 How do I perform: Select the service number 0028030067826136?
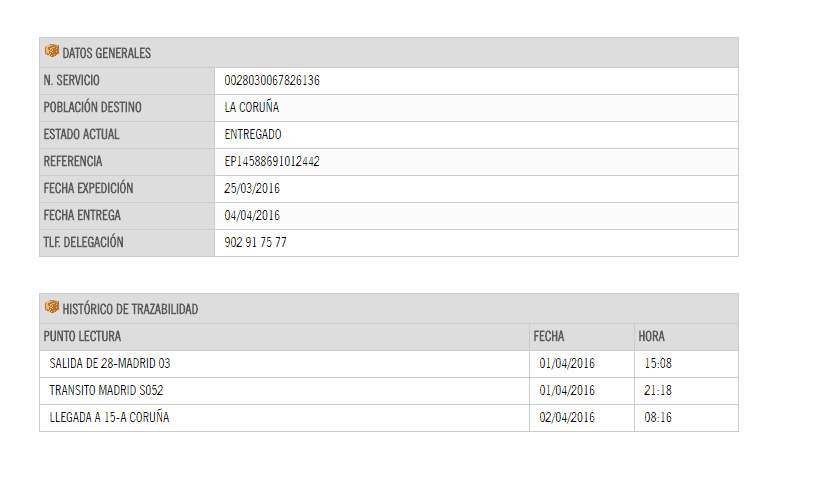click(272, 81)
